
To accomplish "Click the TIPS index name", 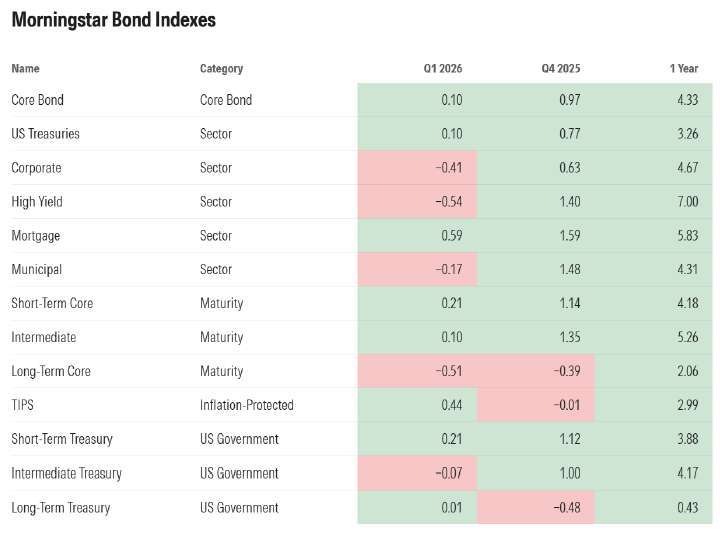I will click(23, 405).
